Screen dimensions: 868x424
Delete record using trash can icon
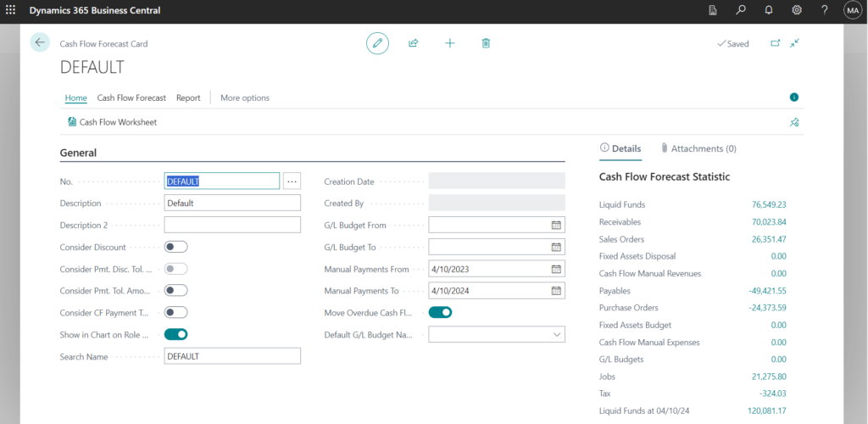coord(486,43)
